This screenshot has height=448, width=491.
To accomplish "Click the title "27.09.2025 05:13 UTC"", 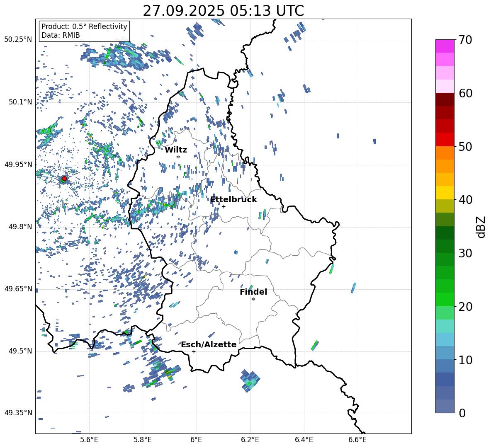I will click(x=223, y=11).
